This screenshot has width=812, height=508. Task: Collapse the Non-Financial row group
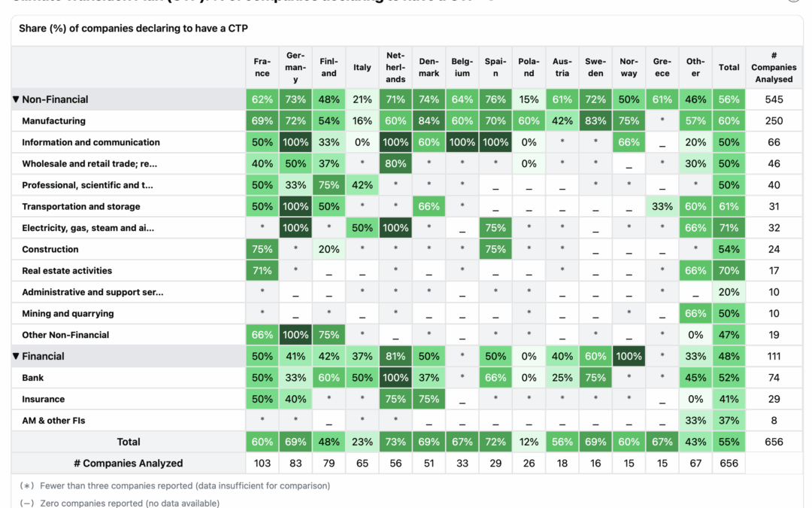[x=16, y=99]
